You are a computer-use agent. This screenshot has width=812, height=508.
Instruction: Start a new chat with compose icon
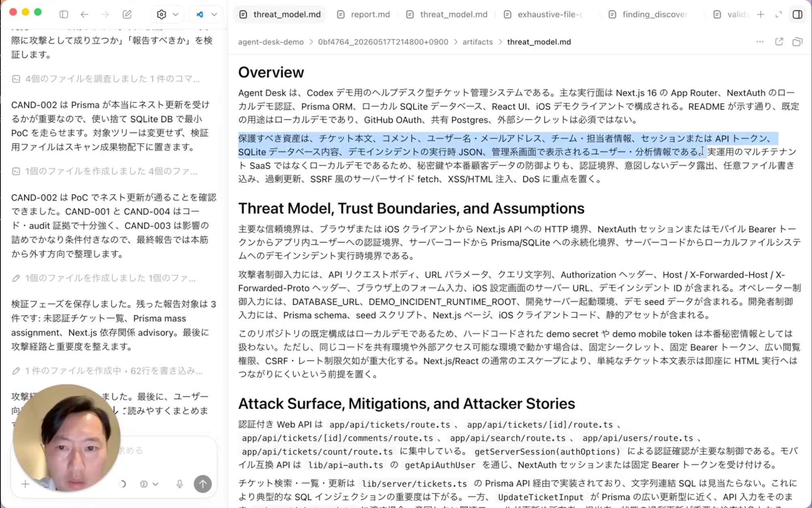click(x=127, y=14)
